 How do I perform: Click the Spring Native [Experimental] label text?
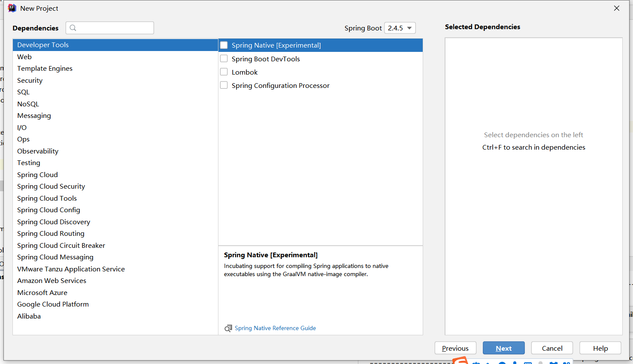(x=276, y=45)
